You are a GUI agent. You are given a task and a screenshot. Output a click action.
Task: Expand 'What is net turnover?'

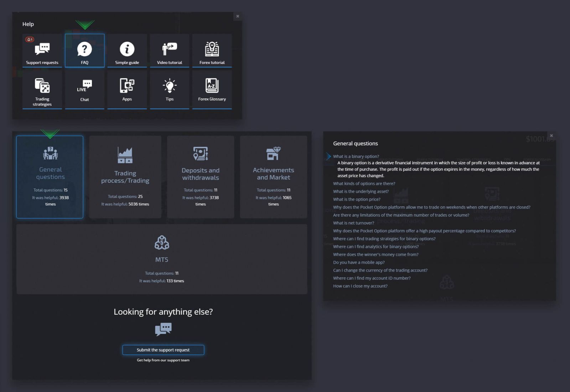(354, 223)
